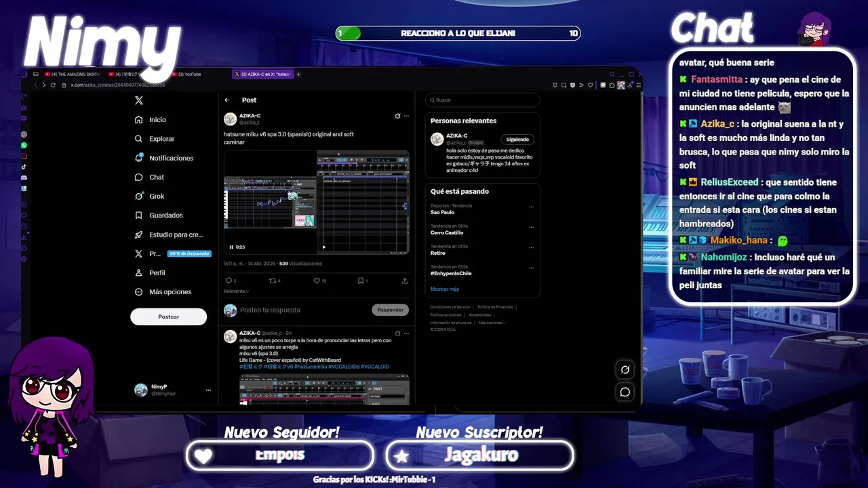Click the Buscar search box

482,100
